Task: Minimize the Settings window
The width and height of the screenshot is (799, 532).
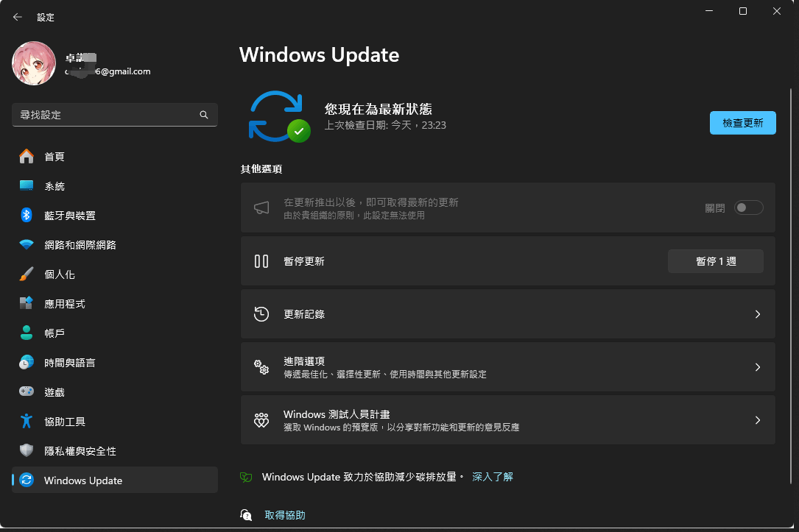Action: point(709,11)
